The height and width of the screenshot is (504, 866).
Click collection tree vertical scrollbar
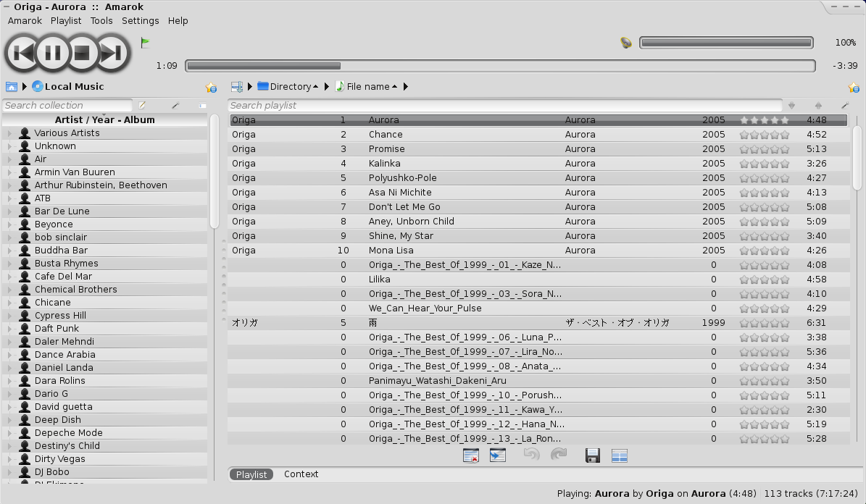pos(215,171)
